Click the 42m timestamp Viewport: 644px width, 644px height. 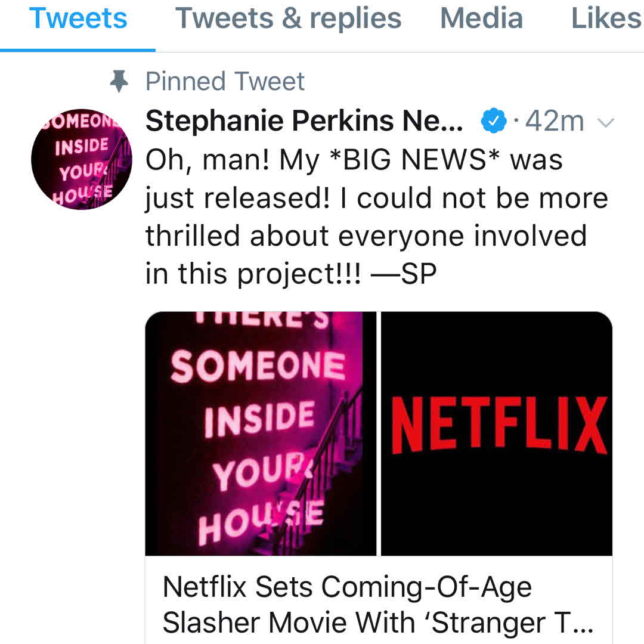click(x=555, y=122)
